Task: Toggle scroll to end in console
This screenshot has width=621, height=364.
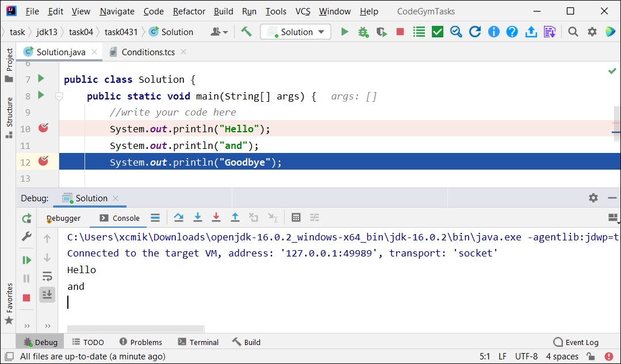Action: (47, 294)
